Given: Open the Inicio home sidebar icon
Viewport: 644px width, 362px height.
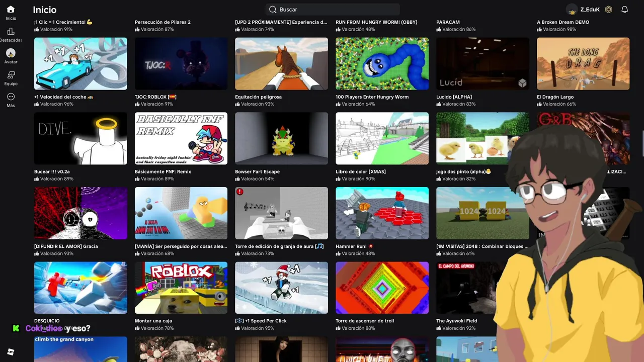Looking at the screenshot, I should click(x=11, y=9).
